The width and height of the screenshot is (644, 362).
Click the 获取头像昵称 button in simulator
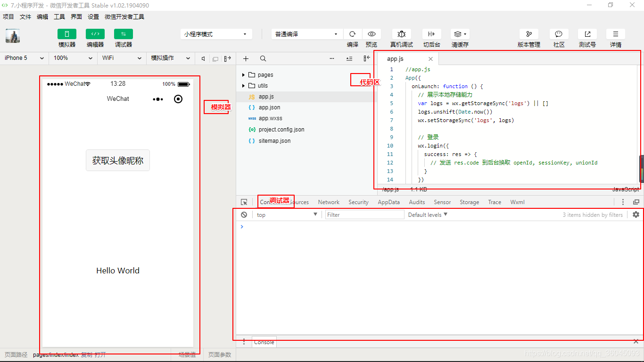tap(118, 161)
